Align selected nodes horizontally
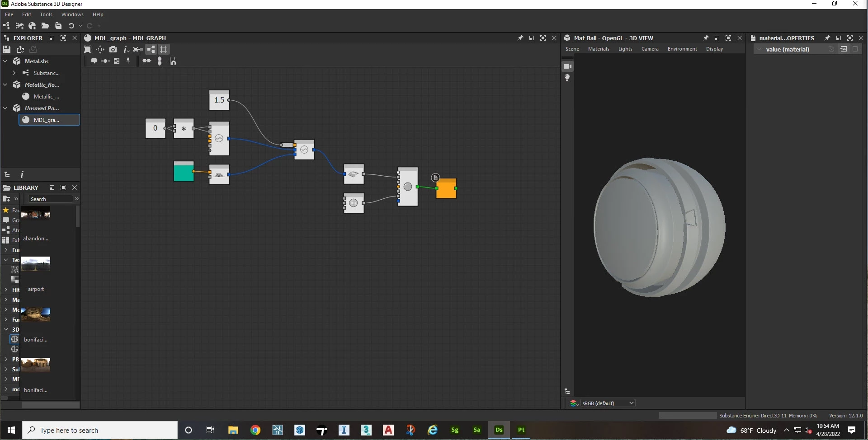 (x=147, y=61)
